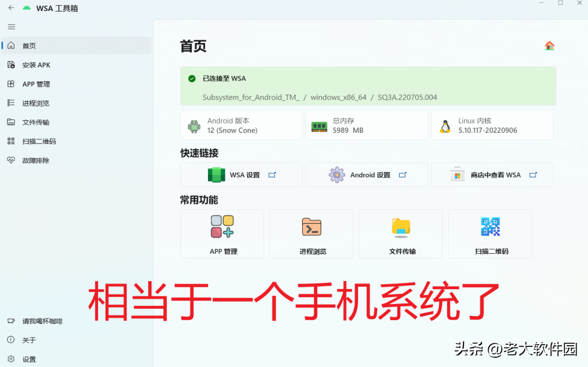Image resolution: width=588 pixels, height=367 pixels.
Task: Open 故障排除 troubleshooting in the sidebar
Action: click(x=77, y=161)
